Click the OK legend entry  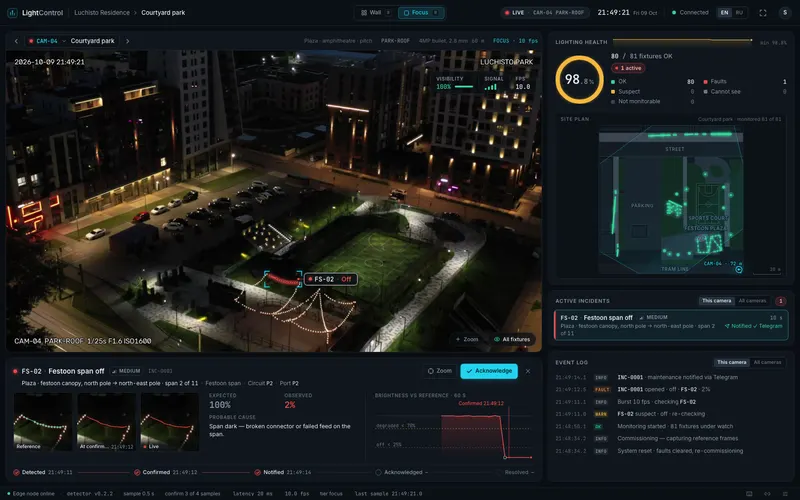(x=653, y=82)
